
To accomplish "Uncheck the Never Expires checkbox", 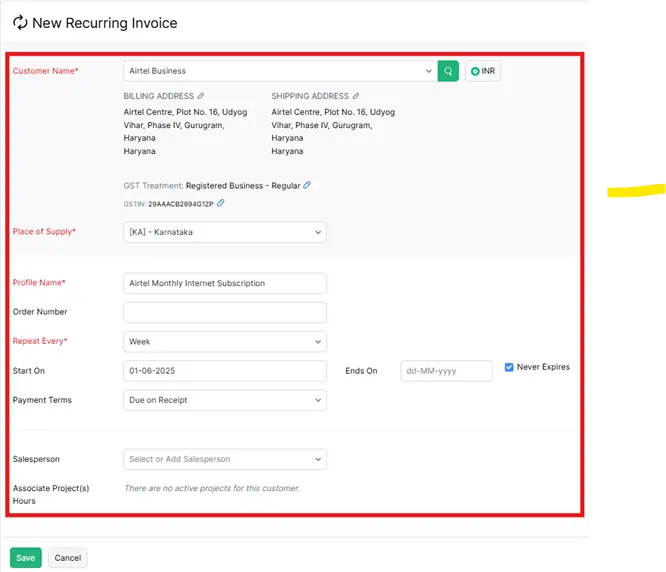I will tap(509, 367).
